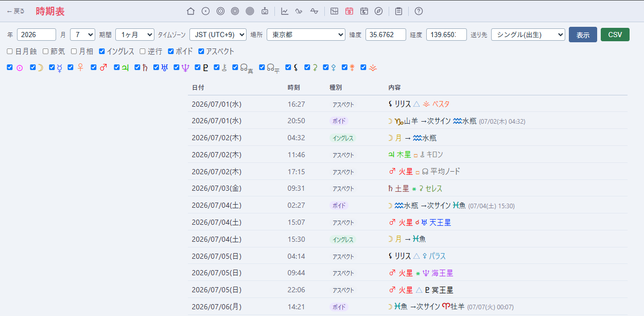This screenshot has width=644, height=316.
Task: Uncheck the ボイド checkbox
Action: point(171,52)
